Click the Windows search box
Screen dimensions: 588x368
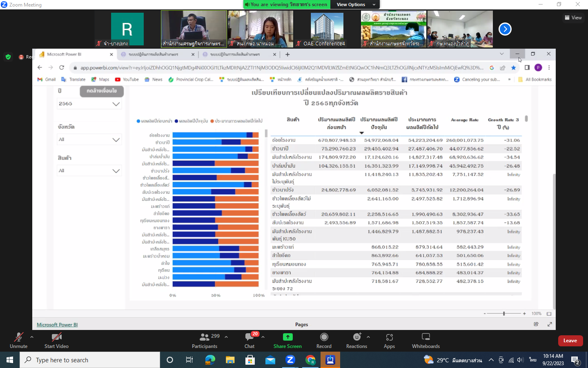pyautogui.click(x=90, y=360)
